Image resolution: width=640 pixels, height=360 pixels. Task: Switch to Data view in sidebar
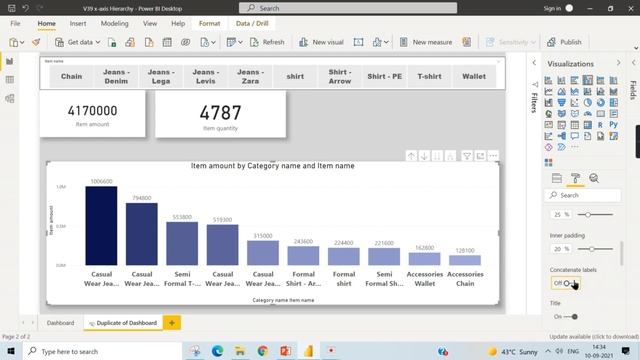coord(10,80)
